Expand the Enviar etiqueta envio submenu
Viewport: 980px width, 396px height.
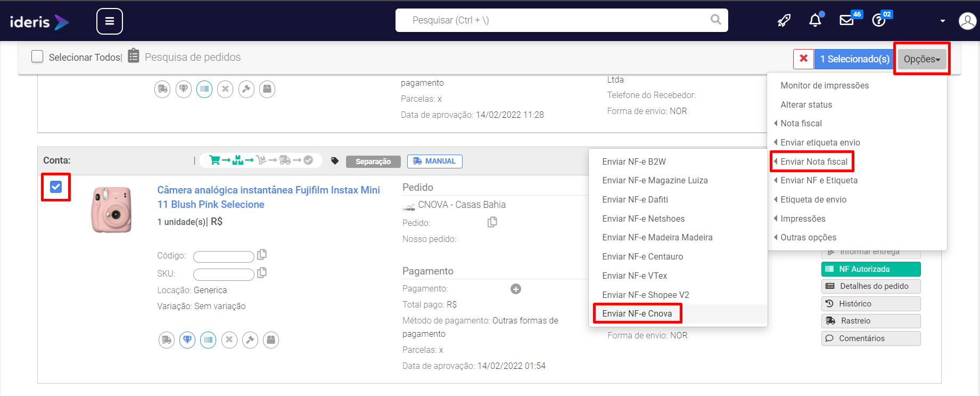point(820,142)
